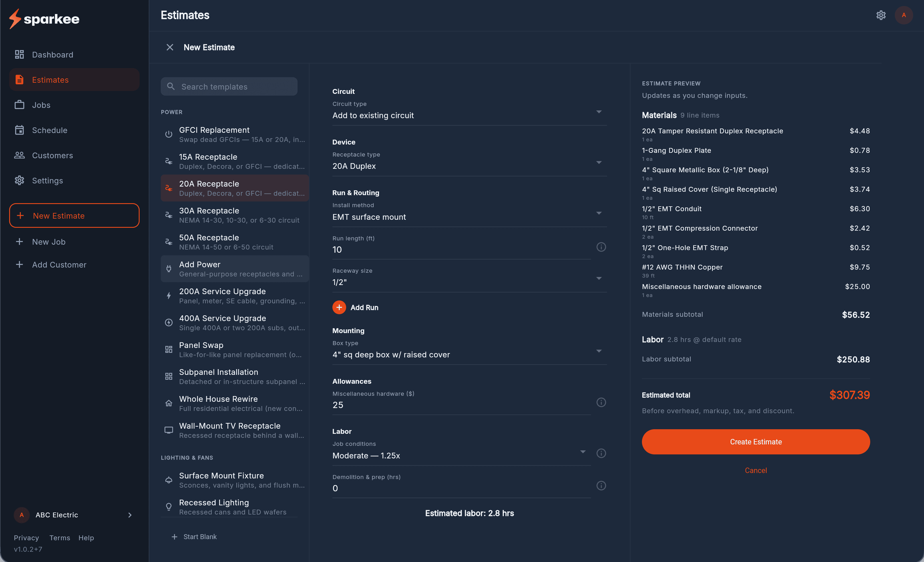Screen dimensions: 924x562
Task: Open the Customers page
Action: tap(74, 155)
